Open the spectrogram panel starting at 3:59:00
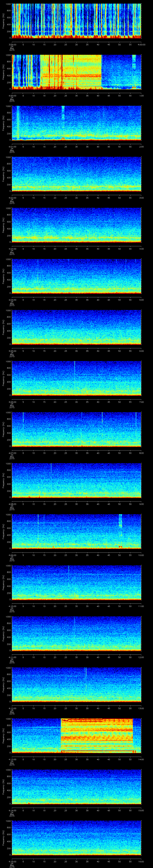The width and height of the screenshot is (153, 868). 76,21
